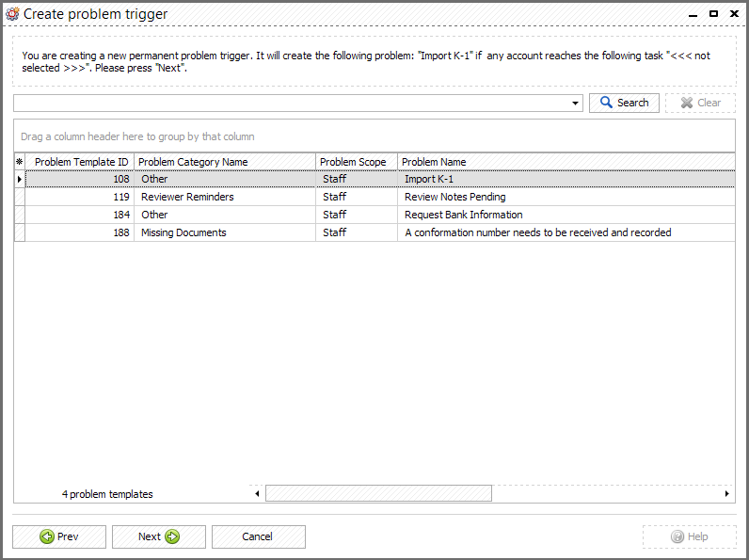This screenshot has width=749, height=560.
Task: Cancel the problem trigger wizard
Action: tap(259, 536)
